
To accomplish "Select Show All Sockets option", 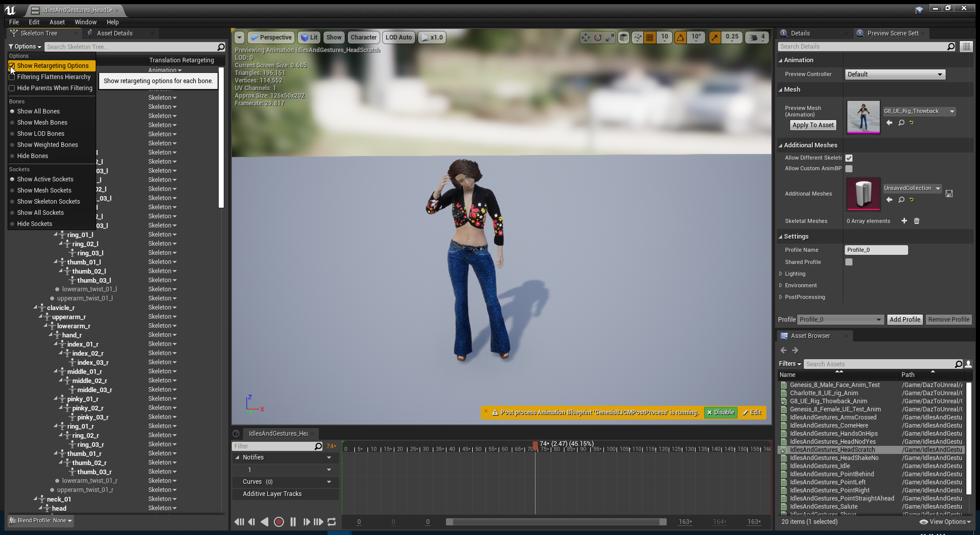I will tap(40, 213).
